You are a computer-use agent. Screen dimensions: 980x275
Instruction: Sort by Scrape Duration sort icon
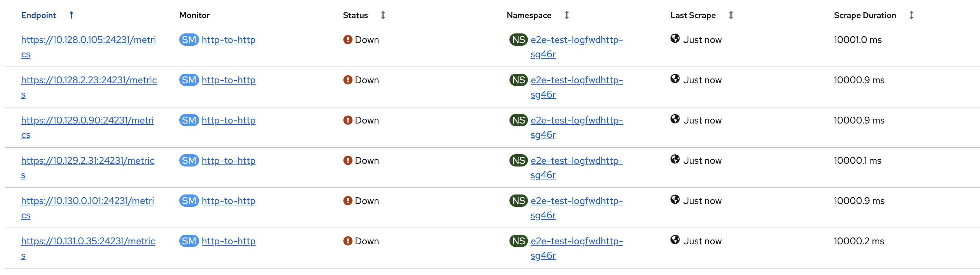(911, 15)
